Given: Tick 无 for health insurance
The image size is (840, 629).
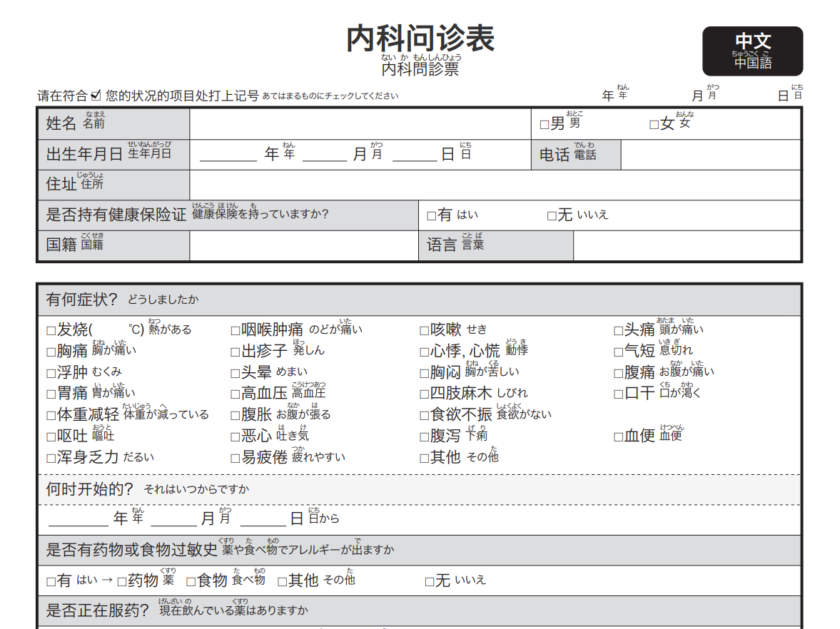Looking at the screenshot, I should pos(551,216).
